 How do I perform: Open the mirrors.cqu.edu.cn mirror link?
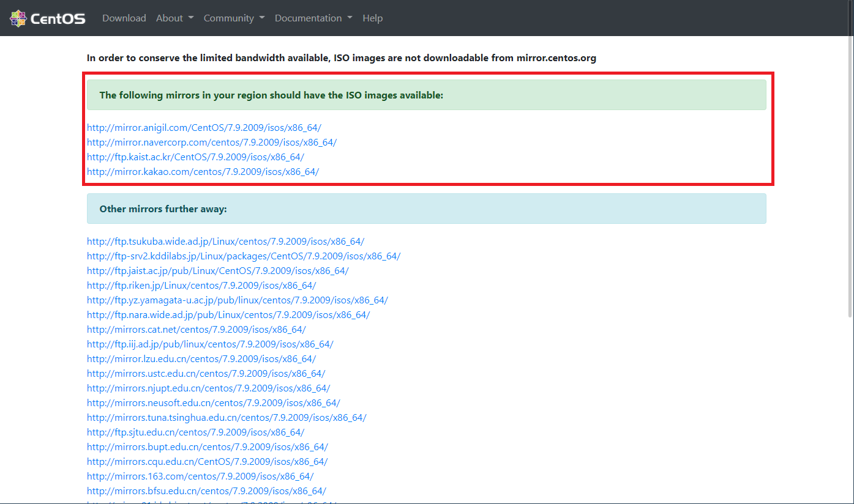[x=208, y=462]
